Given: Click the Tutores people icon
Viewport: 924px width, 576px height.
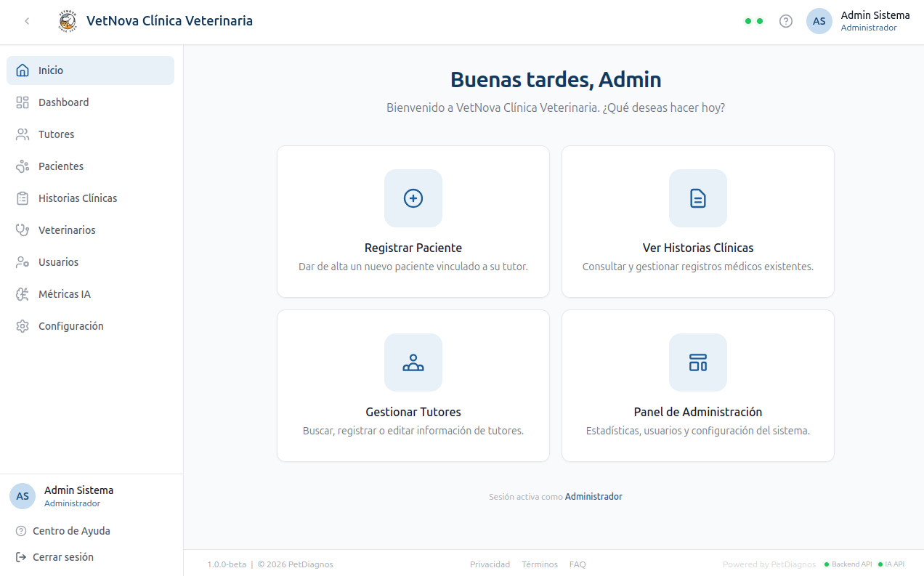Looking at the screenshot, I should 23,134.
